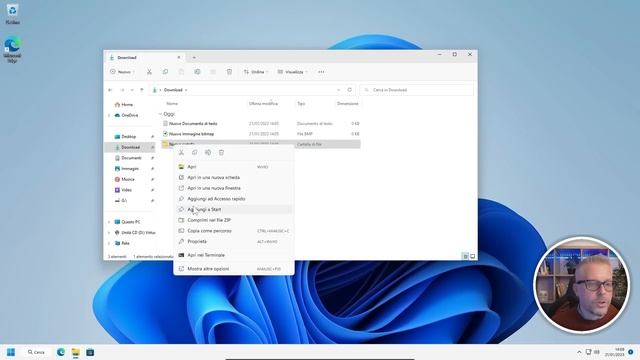This screenshot has width=640, height=360.
Task: Launch Edge from the taskbar
Action: click(x=61, y=352)
